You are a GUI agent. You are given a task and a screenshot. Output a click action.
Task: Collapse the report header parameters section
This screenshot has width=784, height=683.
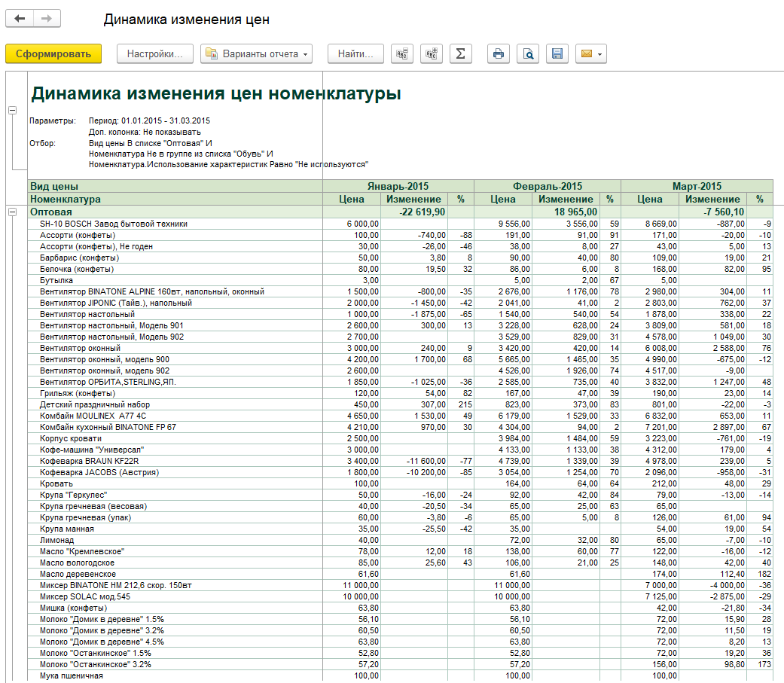click(13, 110)
